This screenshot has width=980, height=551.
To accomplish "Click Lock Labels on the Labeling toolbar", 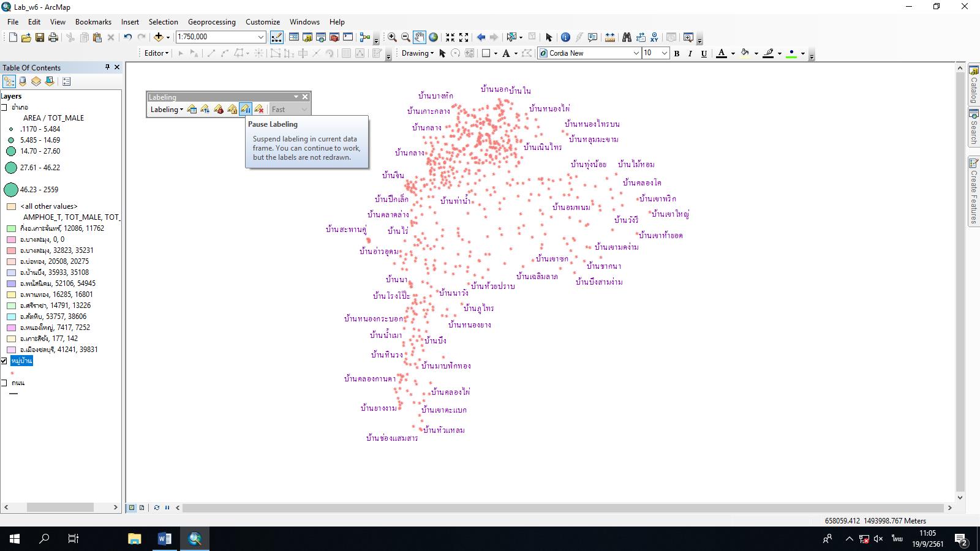I will (232, 109).
